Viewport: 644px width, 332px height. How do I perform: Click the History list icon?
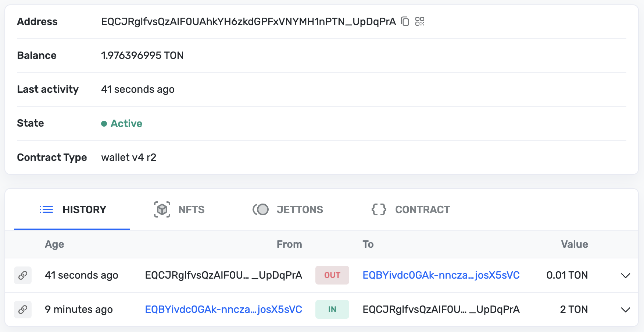click(x=46, y=209)
